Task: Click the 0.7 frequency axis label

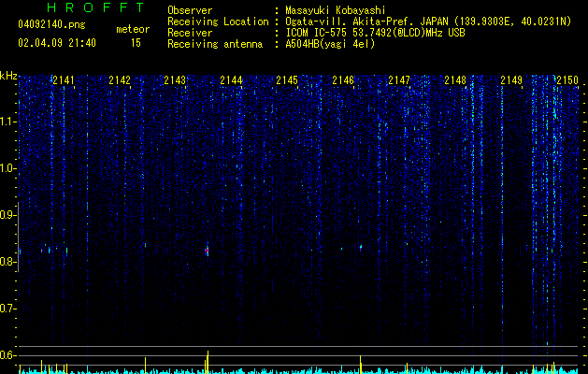Action: 7,309
